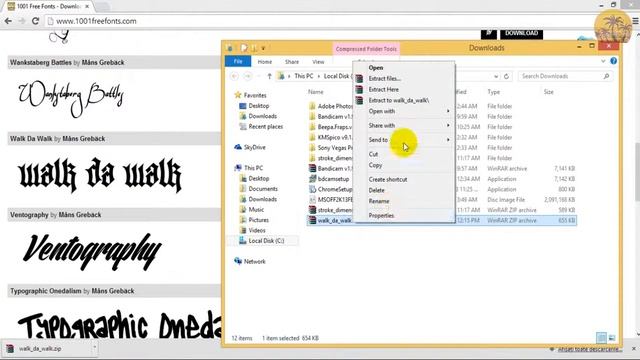Go up one folder level arrow
This screenshot has height=360, width=640.
(269, 76)
